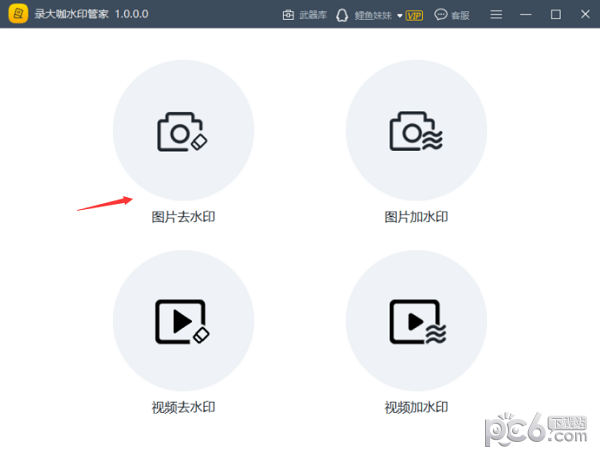Screen dimensions: 600x459
Task: Click the yellow app logo in title bar
Action: point(18,14)
